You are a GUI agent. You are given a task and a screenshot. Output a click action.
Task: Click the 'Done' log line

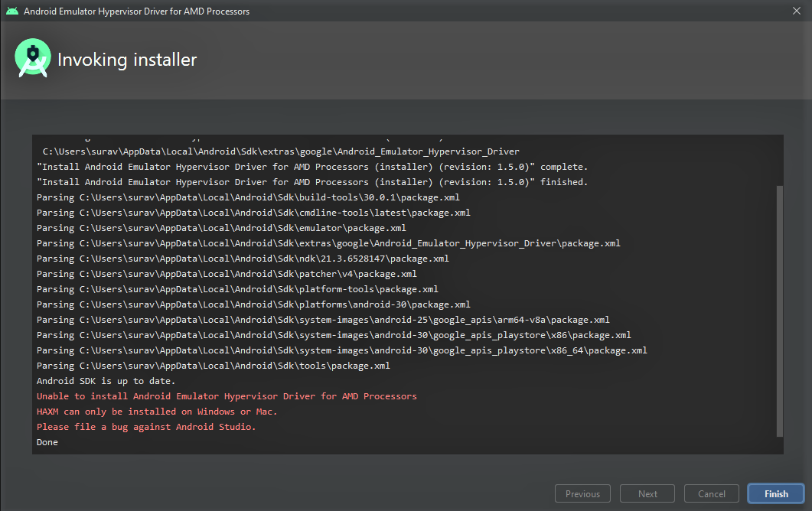47,442
